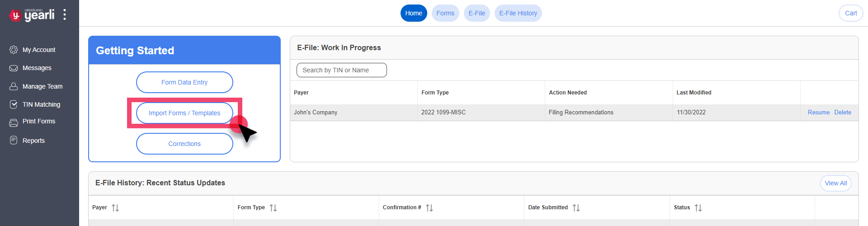Open My Account gear icon
The width and height of the screenshot is (868, 226).
point(14,50)
